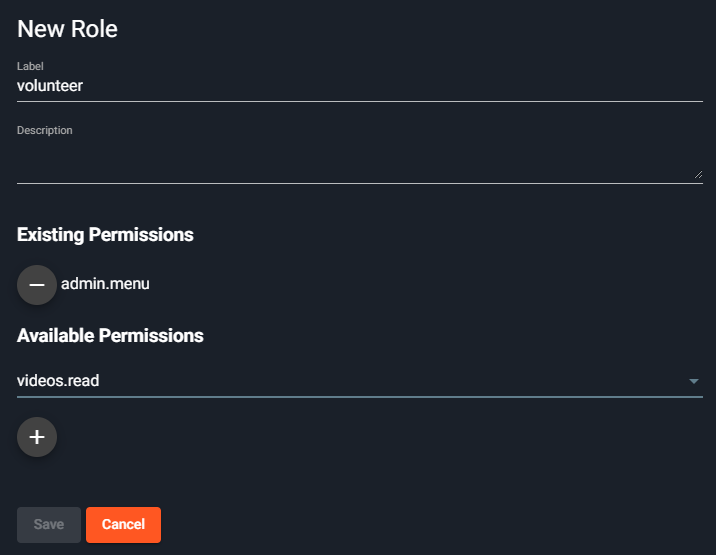Click the Description field resize handle

click(698, 174)
